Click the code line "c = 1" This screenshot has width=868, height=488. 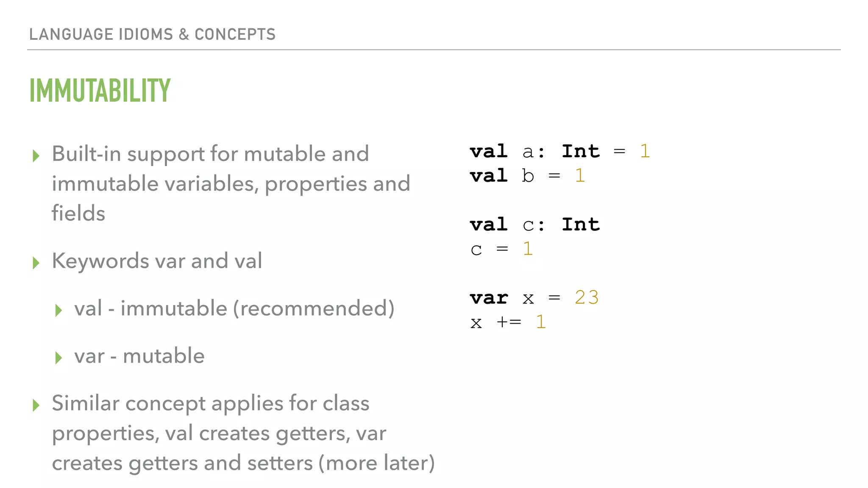(501, 249)
